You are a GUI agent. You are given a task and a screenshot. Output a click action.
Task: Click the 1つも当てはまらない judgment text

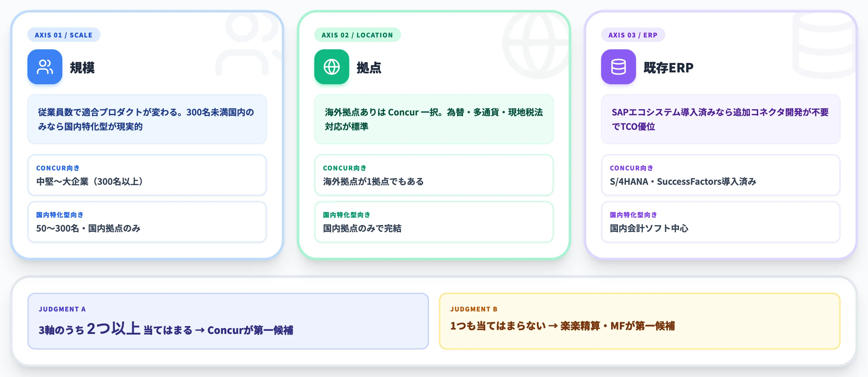tap(562, 326)
